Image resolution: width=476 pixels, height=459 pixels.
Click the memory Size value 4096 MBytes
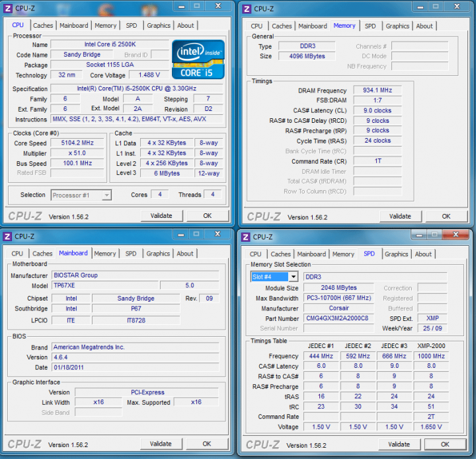[x=307, y=56]
